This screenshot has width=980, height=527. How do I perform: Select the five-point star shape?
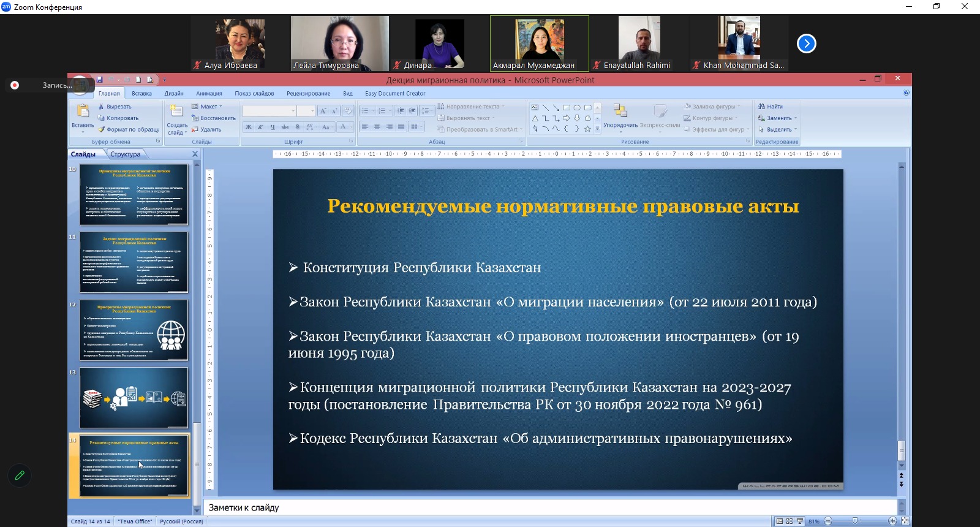tap(587, 129)
